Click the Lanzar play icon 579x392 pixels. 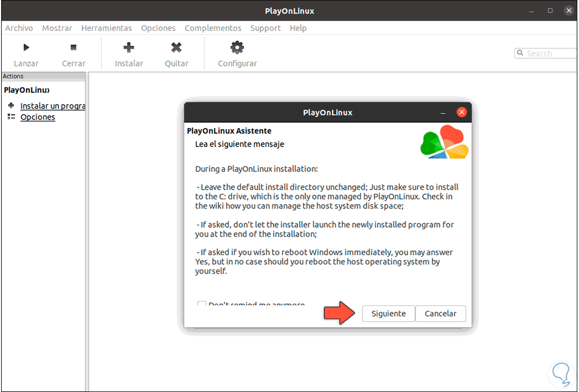(x=26, y=47)
